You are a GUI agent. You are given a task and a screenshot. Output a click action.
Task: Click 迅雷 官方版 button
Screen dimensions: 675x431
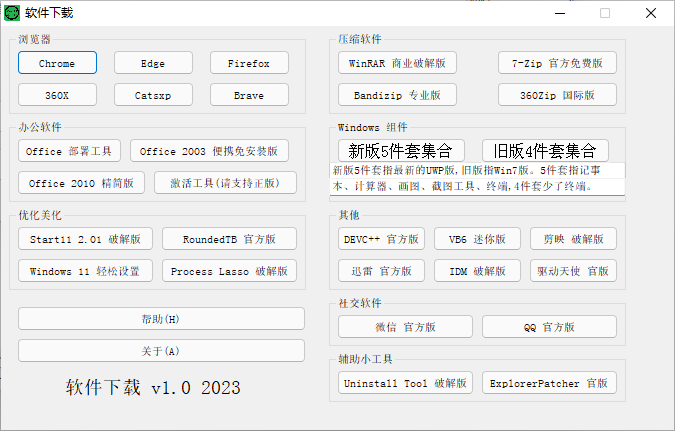click(x=381, y=270)
